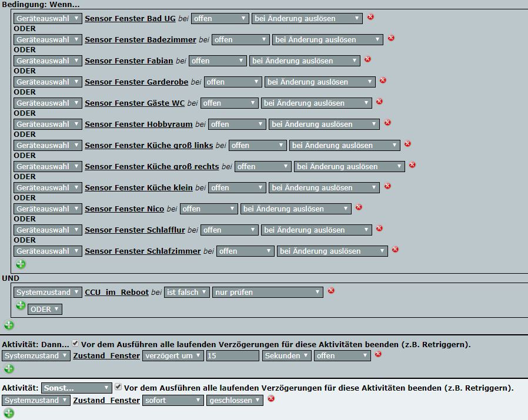Delete the Sensor Fenster Bad UG condition

coord(370,17)
